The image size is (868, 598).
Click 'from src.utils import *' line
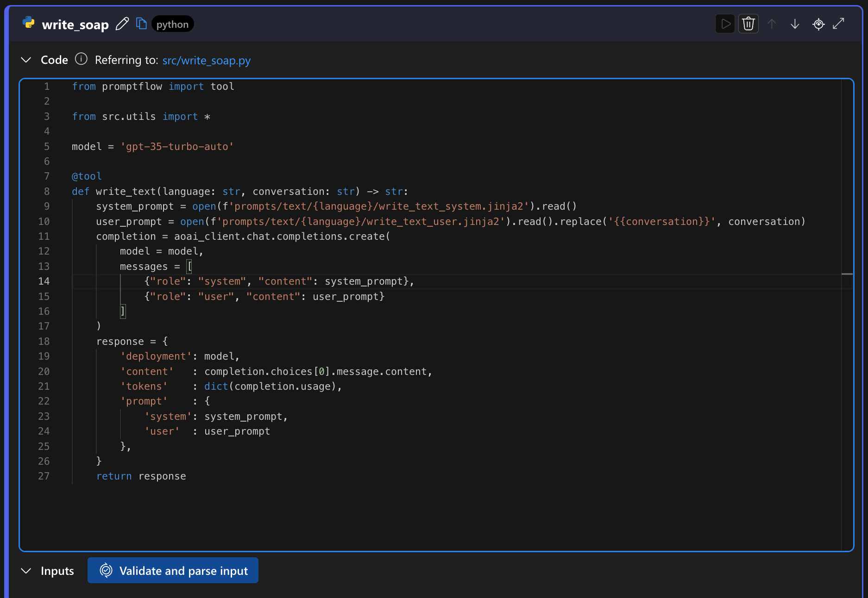(x=141, y=117)
